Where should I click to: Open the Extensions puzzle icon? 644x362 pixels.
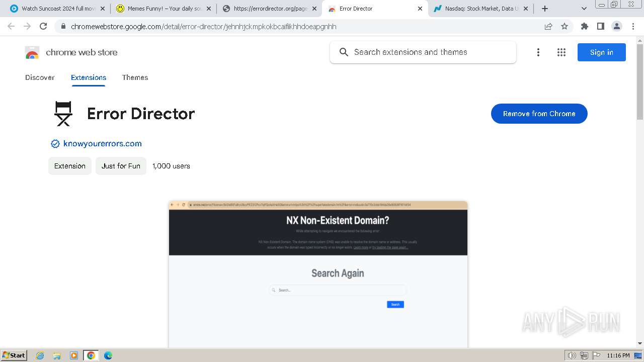pyautogui.click(x=585, y=26)
